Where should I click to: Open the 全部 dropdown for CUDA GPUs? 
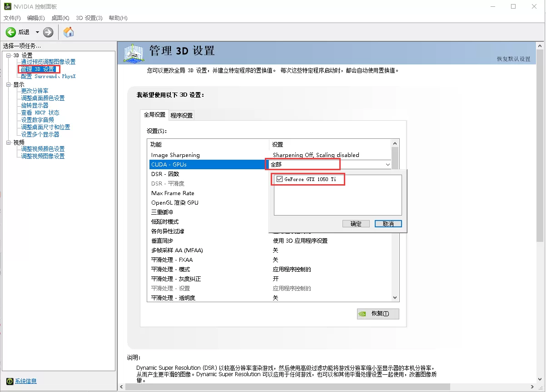[387, 164]
